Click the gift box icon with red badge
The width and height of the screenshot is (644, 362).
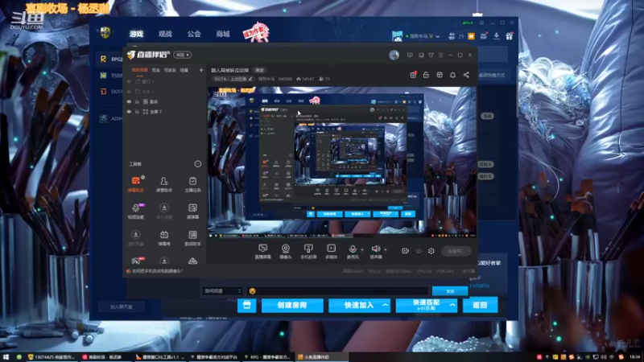pos(413,75)
